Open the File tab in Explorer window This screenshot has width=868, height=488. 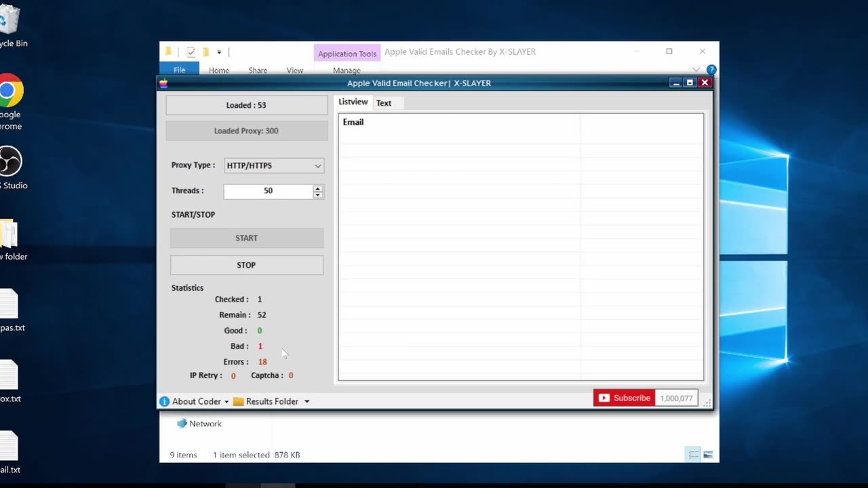pos(179,70)
